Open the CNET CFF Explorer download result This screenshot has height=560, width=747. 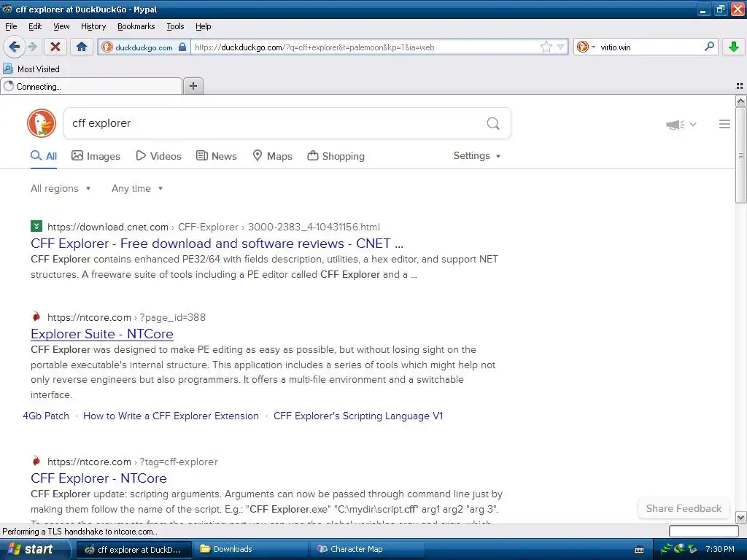pyautogui.click(x=217, y=244)
